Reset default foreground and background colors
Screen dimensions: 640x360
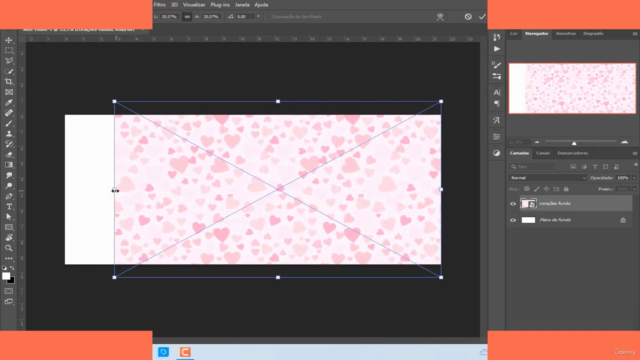[x=4, y=268]
